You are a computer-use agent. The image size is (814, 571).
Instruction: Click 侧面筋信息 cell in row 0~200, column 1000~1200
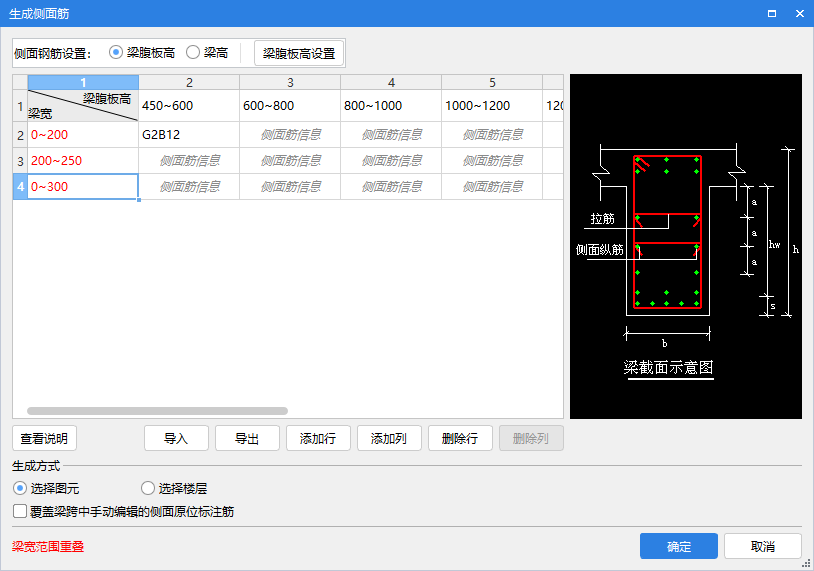492,135
